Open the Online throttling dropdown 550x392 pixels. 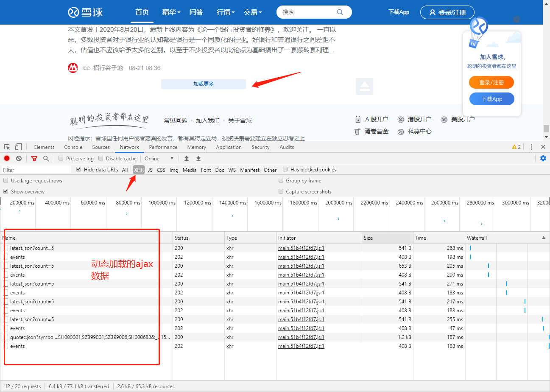pos(159,158)
